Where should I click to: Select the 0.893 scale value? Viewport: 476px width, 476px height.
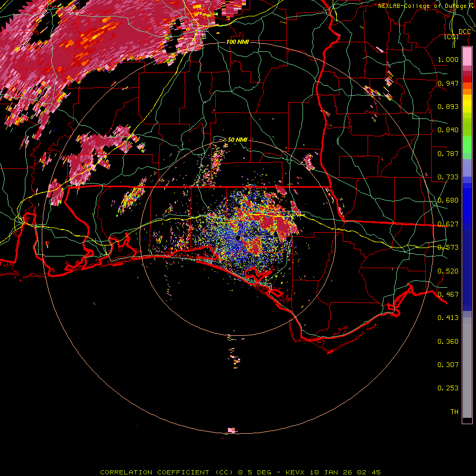pyautogui.click(x=448, y=106)
